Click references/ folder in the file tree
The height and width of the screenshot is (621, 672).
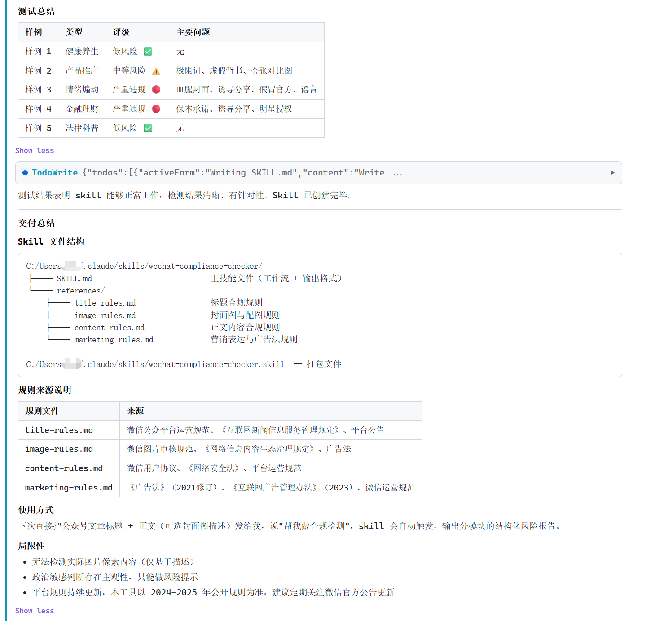(81, 291)
